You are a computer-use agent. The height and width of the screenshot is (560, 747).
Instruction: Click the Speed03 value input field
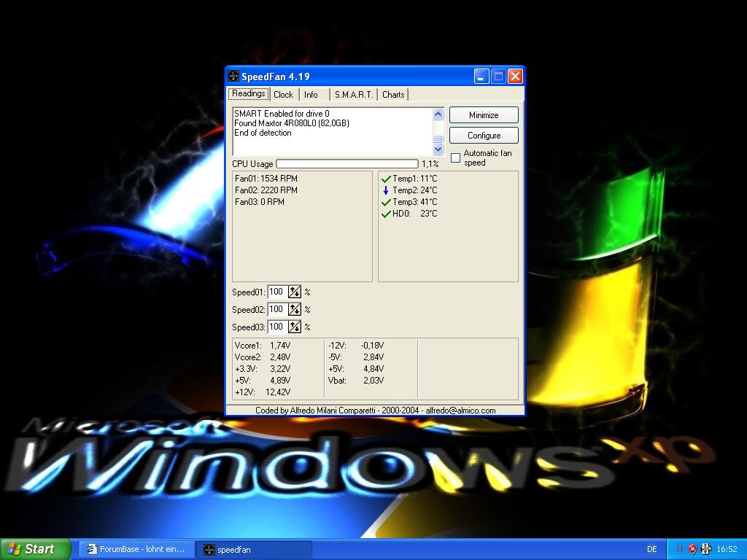coord(278,327)
